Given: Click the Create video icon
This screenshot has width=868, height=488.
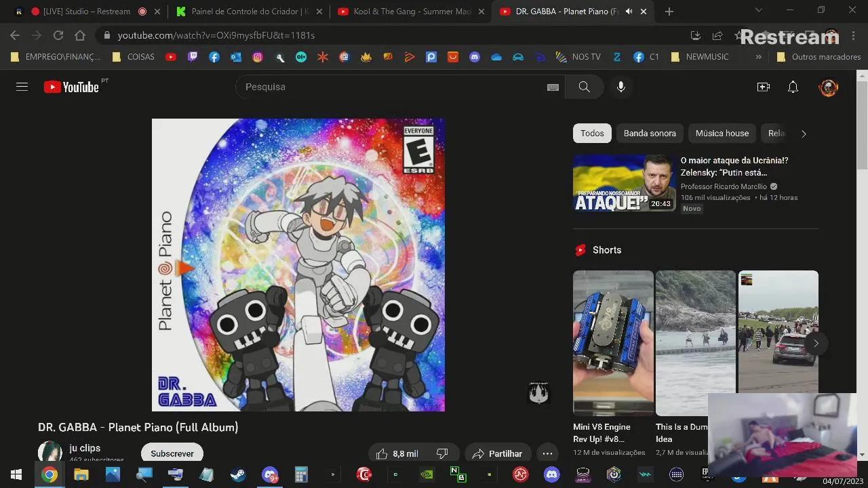Looking at the screenshot, I should [764, 87].
